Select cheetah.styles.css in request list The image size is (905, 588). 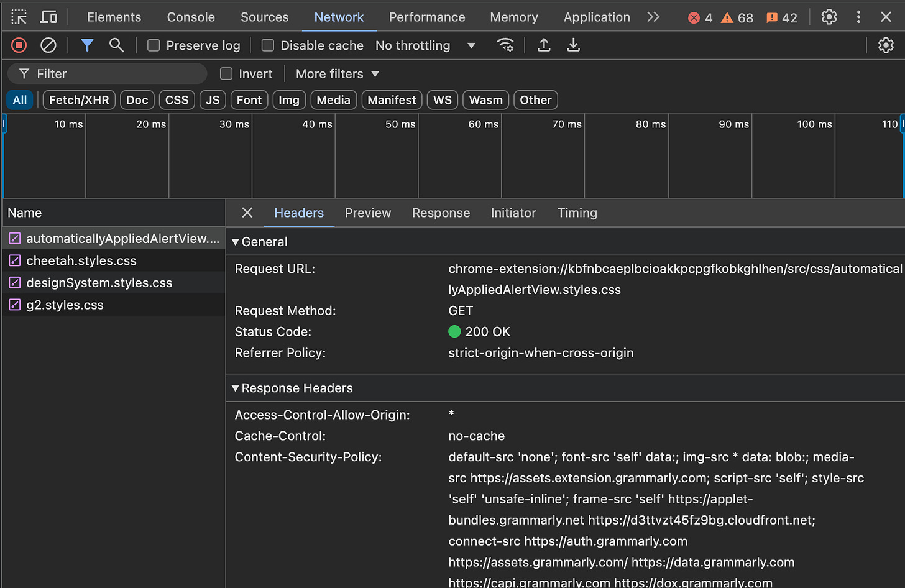(81, 261)
